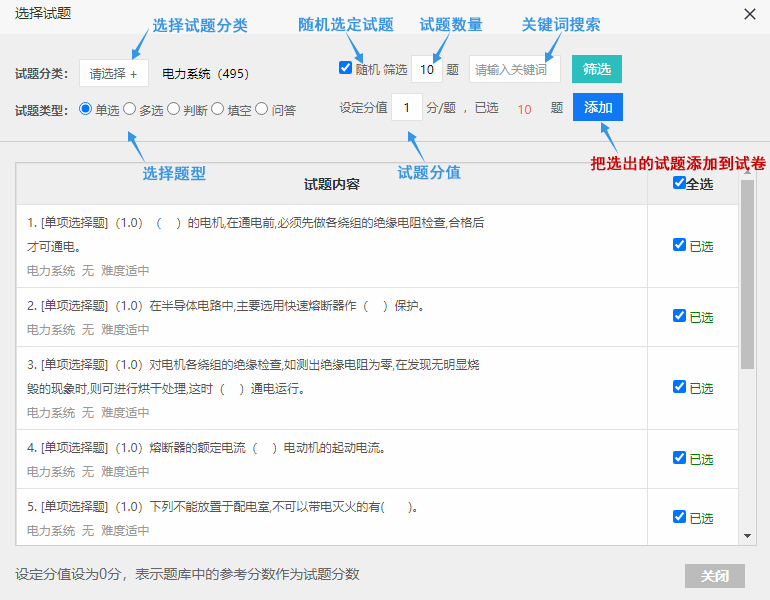Click the green 筛选 filter button
Viewport: 770px width, 600px height.
(597, 69)
